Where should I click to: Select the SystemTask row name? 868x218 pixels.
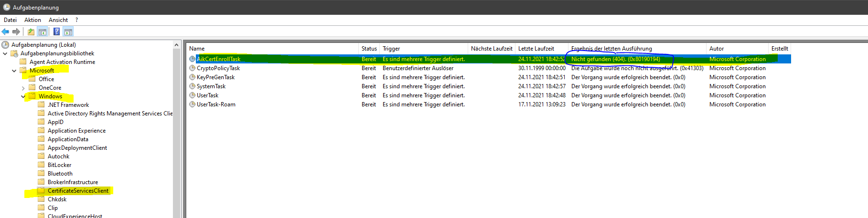[x=211, y=86]
